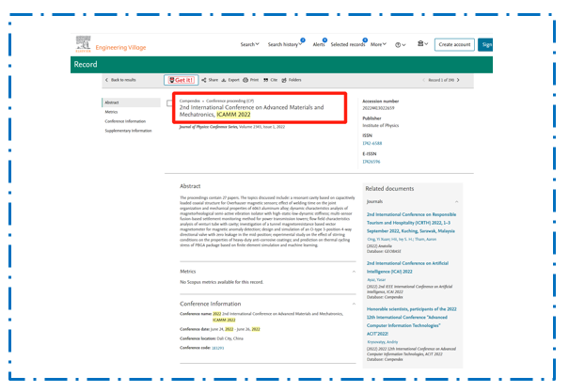Open Selected records in the header
The image size is (569, 392).
pos(348,44)
